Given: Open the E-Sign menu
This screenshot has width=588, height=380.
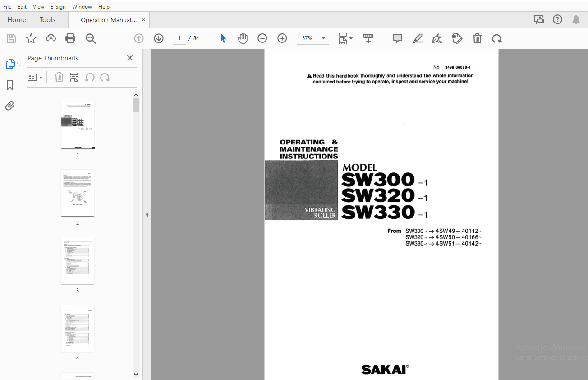Looking at the screenshot, I should tap(58, 6).
